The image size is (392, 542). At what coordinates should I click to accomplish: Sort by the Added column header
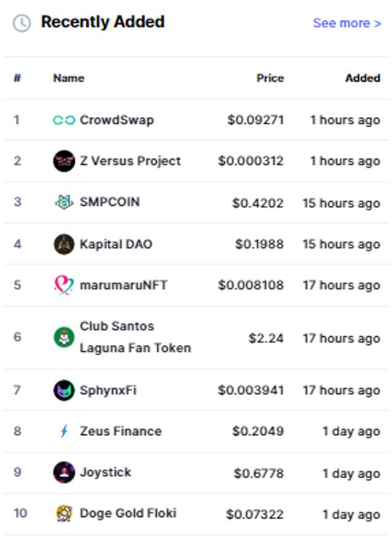(363, 78)
